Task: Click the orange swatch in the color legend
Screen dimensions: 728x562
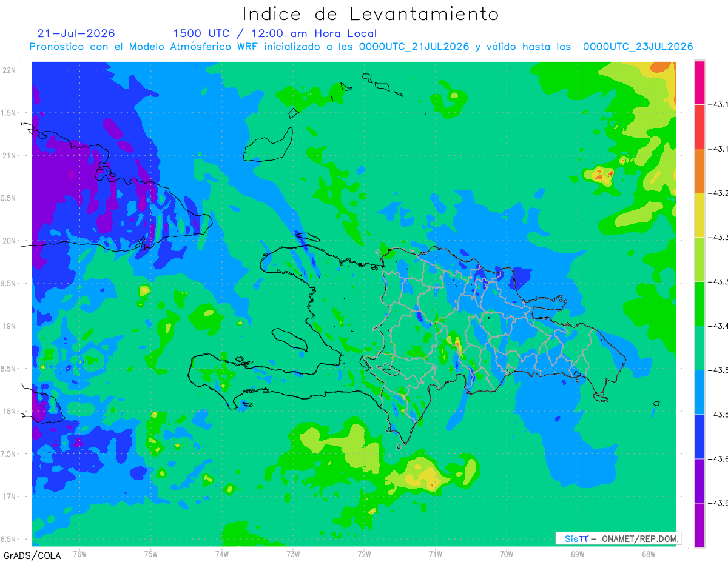Action: 699,171
